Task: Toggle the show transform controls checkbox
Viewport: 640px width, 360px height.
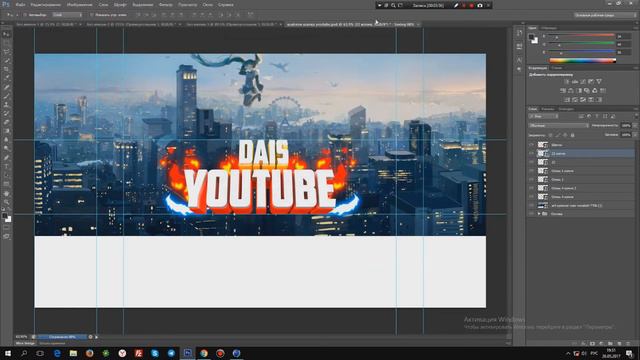Action: click(x=92, y=15)
